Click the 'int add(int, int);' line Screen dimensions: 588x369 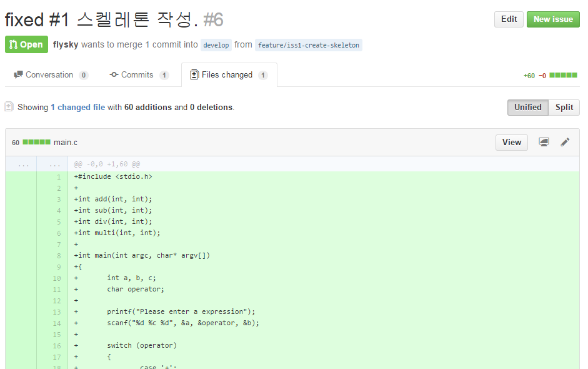pyautogui.click(x=113, y=199)
